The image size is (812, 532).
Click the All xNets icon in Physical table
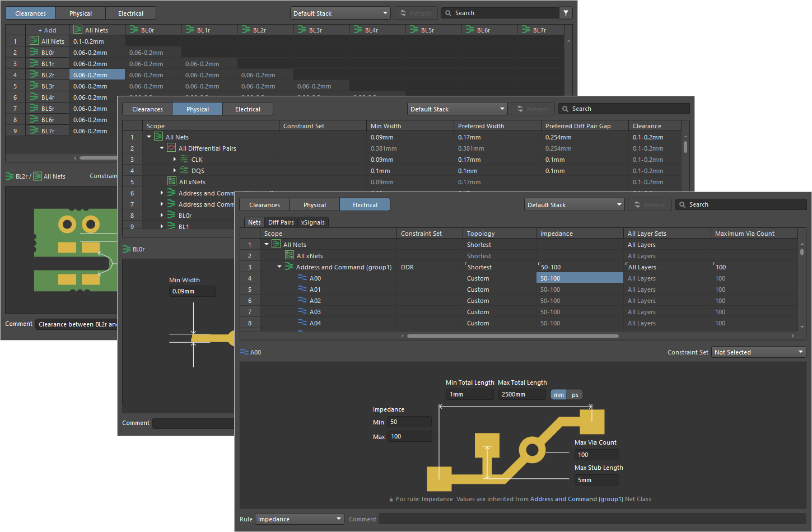(172, 181)
